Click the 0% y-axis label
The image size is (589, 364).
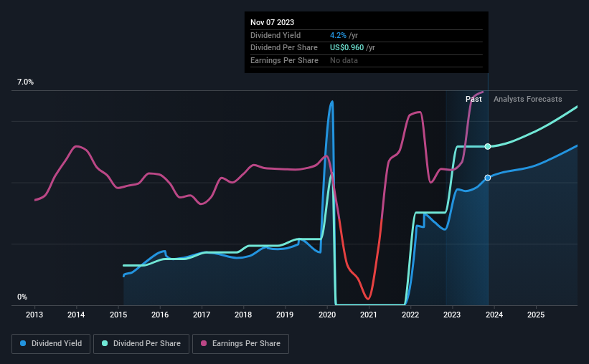pos(22,297)
